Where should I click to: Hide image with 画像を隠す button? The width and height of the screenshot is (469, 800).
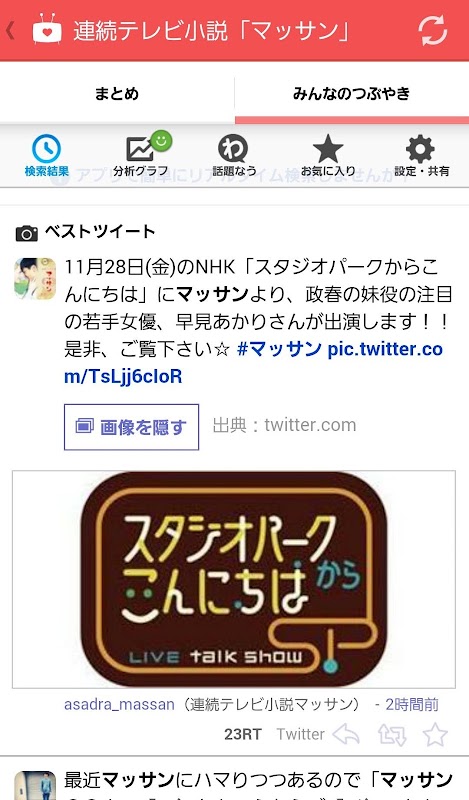click(131, 427)
